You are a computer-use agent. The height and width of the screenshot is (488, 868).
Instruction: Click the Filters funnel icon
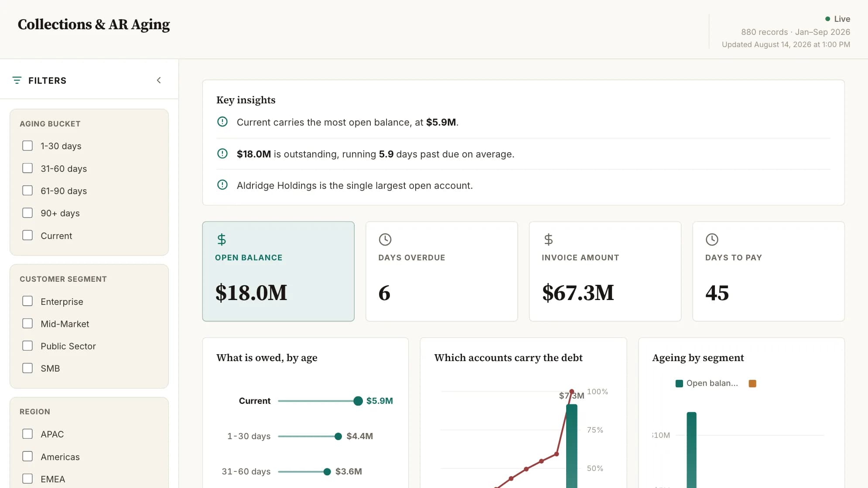(x=17, y=80)
